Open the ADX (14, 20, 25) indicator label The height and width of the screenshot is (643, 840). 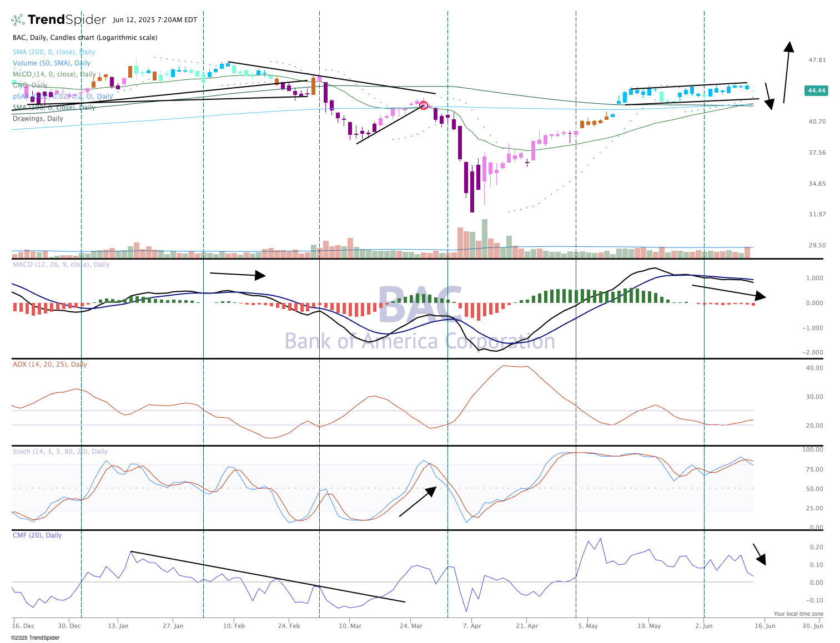[49, 364]
